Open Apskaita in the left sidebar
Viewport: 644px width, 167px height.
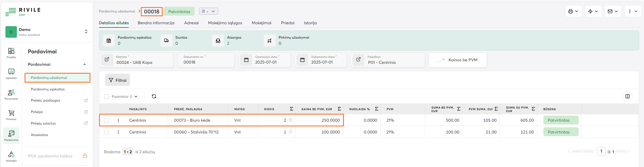pos(11,73)
